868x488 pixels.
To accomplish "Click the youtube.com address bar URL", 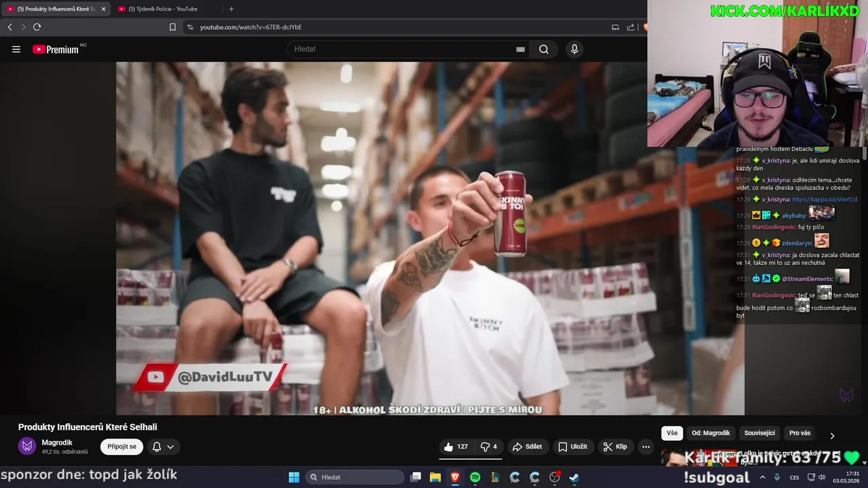I will [x=250, y=27].
